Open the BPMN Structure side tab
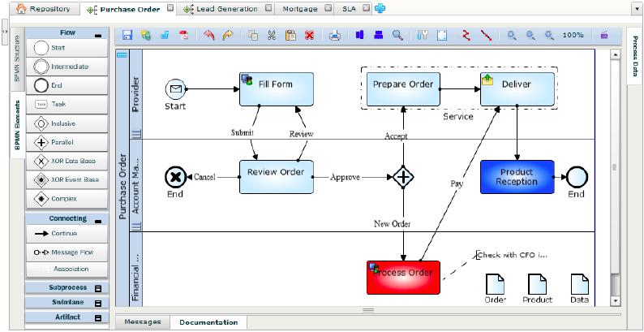The height and width of the screenshot is (332, 644). click(17, 58)
